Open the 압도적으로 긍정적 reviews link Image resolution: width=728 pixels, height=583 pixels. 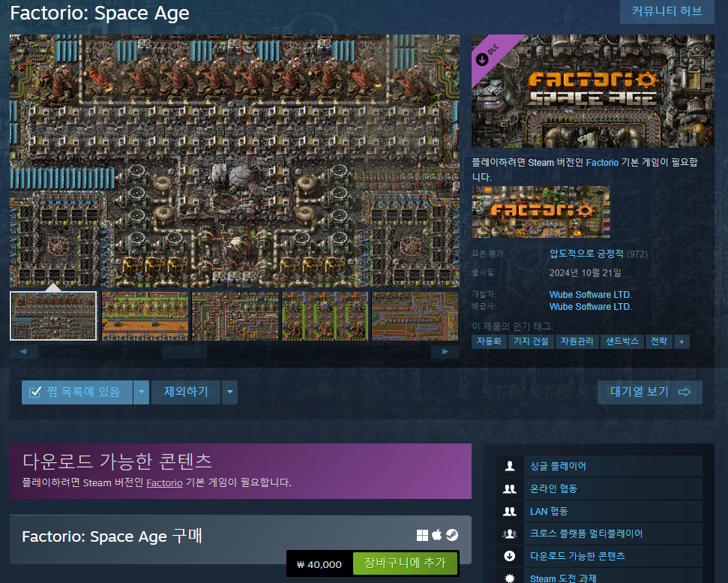(x=586, y=254)
